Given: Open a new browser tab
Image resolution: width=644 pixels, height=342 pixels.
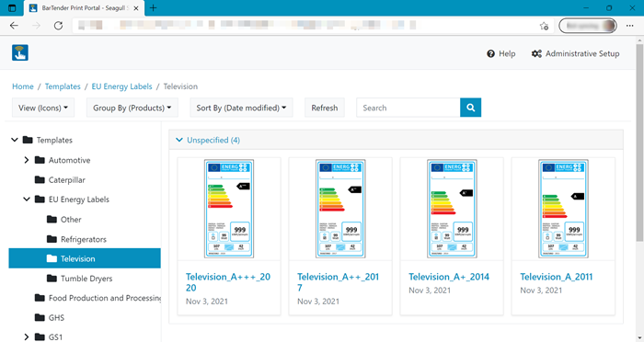Looking at the screenshot, I should [154, 7].
